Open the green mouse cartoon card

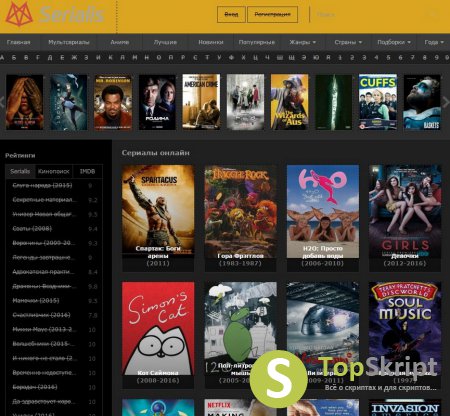(x=240, y=334)
